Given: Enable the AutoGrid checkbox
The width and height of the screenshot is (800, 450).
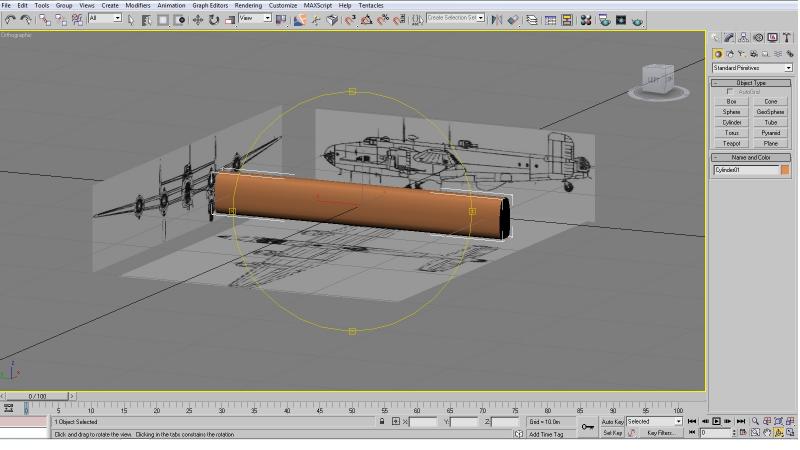Looking at the screenshot, I should (x=730, y=92).
